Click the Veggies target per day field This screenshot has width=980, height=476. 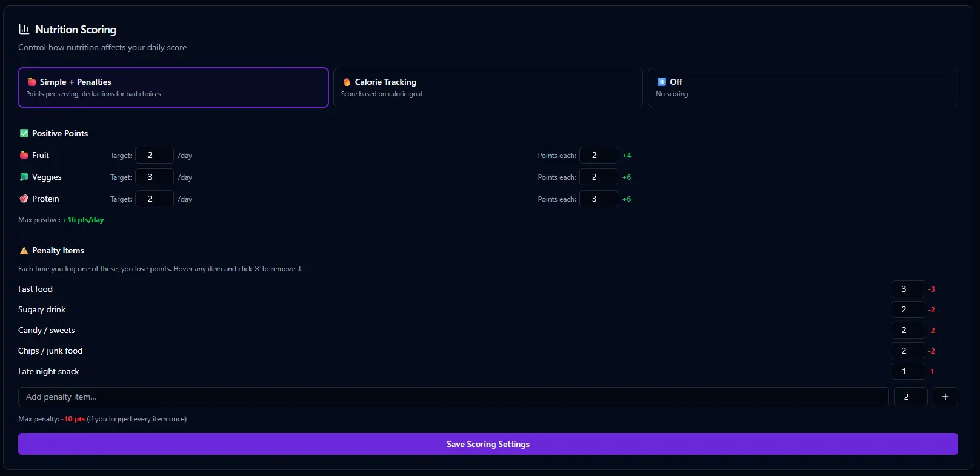[x=154, y=177]
